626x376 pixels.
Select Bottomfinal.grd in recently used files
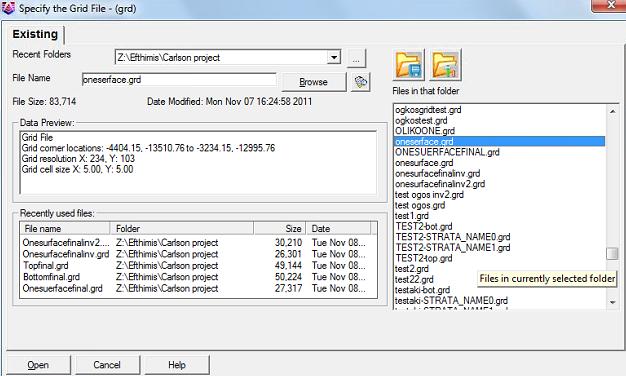[51, 277]
